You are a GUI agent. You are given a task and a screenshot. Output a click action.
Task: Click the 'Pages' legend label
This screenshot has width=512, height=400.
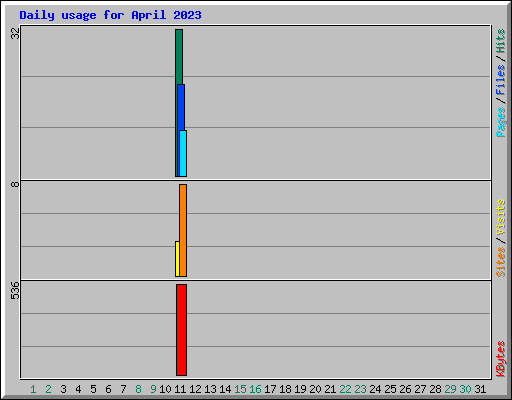pos(501,122)
